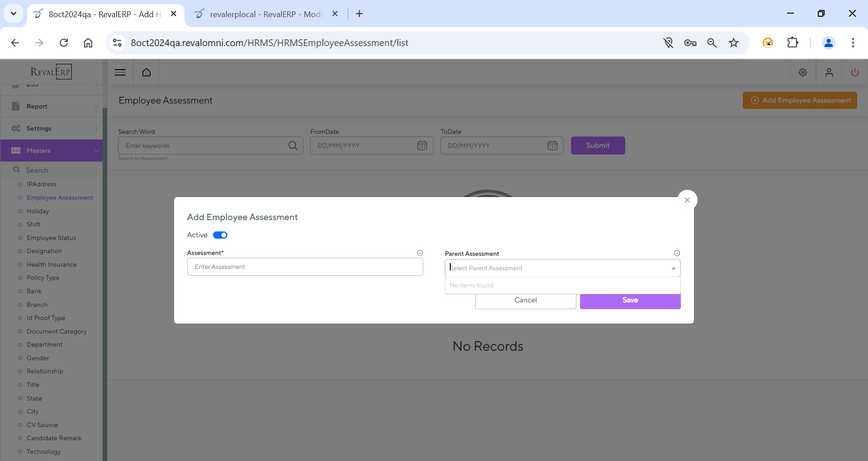Open the FromDate calendar picker icon
The width and height of the screenshot is (868, 461).
click(422, 146)
